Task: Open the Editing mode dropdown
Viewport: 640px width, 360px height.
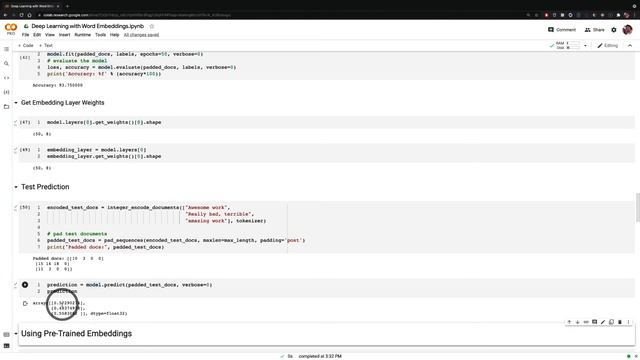Action: (x=608, y=46)
